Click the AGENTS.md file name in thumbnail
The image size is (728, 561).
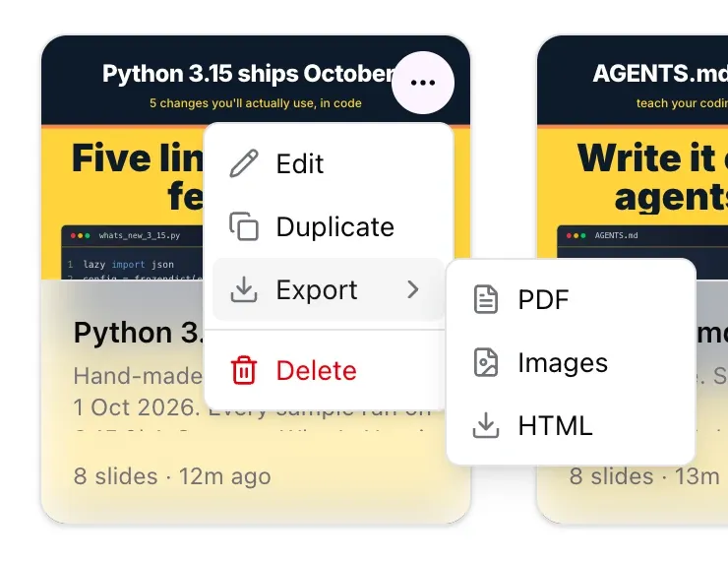[x=616, y=235]
